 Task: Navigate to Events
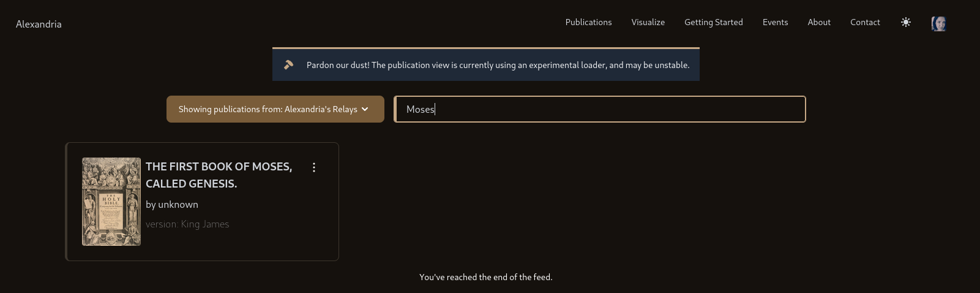point(775,22)
